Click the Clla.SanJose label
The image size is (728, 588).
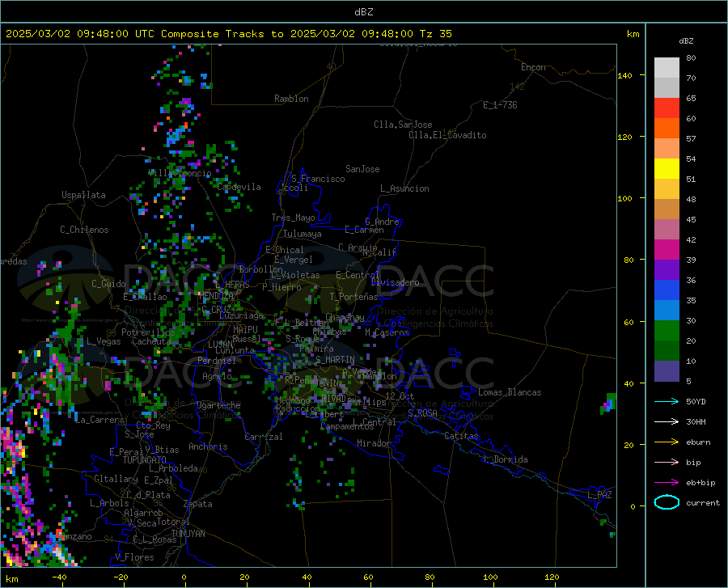403,125
